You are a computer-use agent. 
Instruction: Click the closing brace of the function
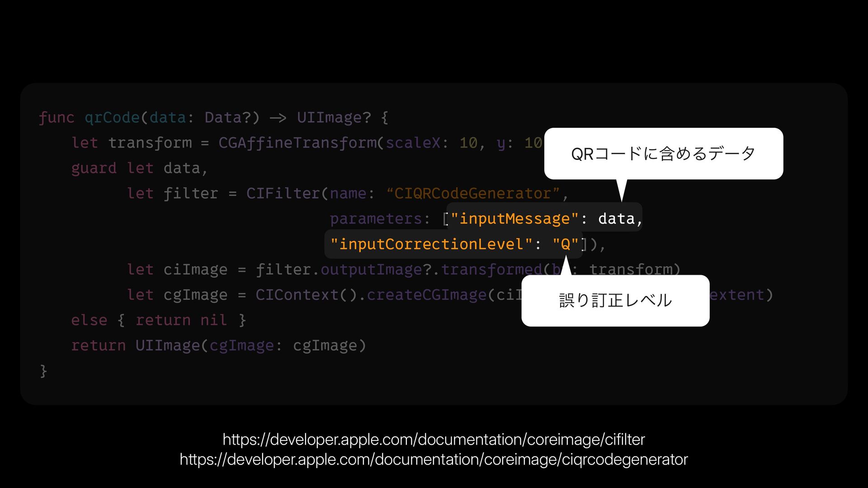tap(43, 371)
